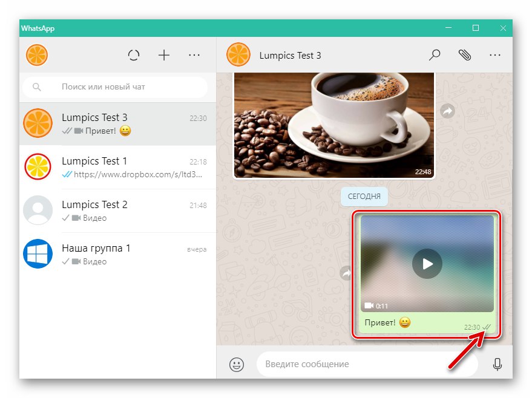Click Lumpics Test 2 default avatar

(38, 210)
